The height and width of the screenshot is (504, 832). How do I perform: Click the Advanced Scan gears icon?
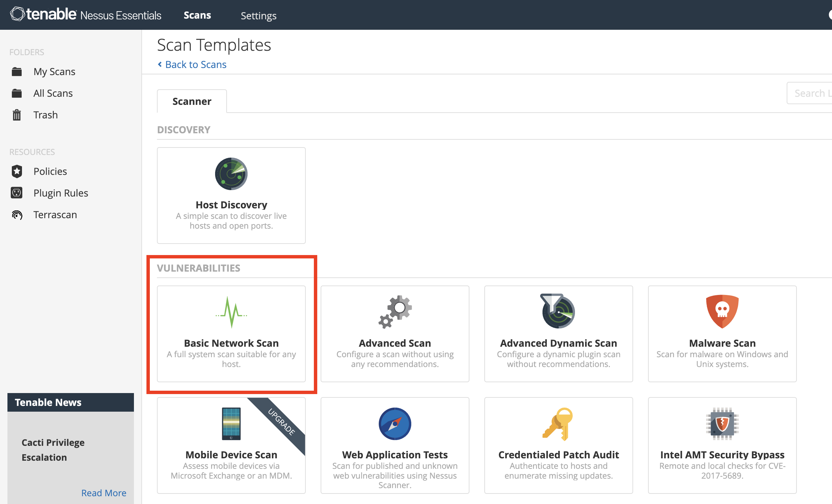(395, 312)
